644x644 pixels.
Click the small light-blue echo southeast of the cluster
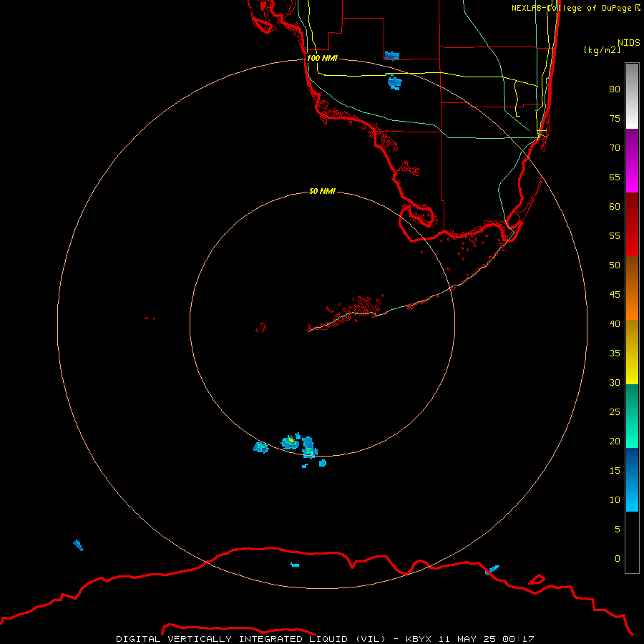click(x=323, y=463)
